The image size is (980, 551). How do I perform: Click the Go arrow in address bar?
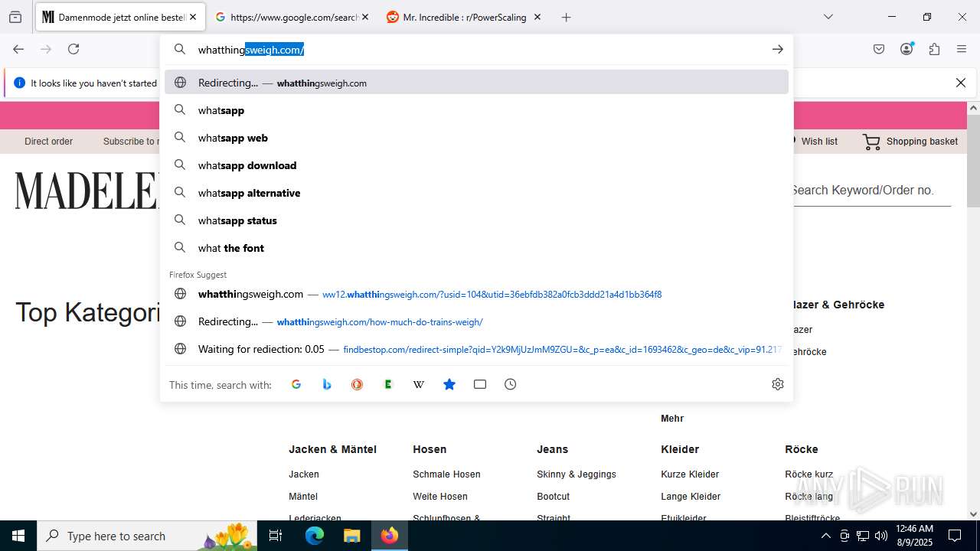tap(778, 49)
